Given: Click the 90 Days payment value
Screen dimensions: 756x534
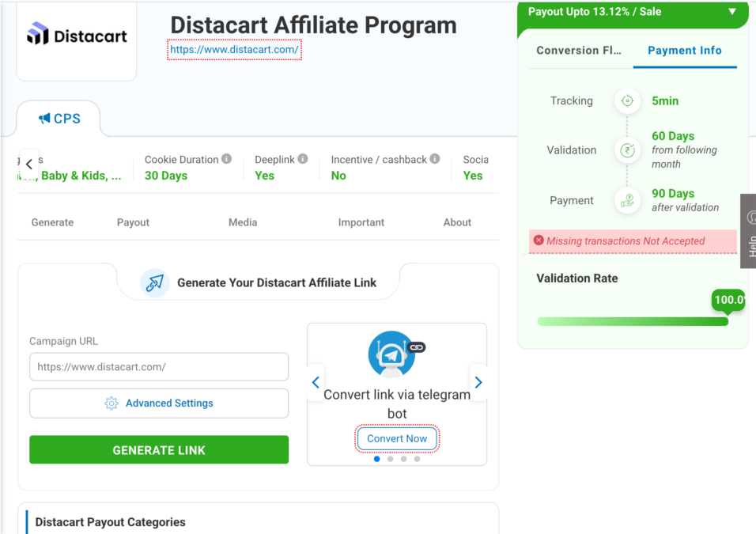Looking at the screenshot, I should pyautogui.click(x=673, y=194).
